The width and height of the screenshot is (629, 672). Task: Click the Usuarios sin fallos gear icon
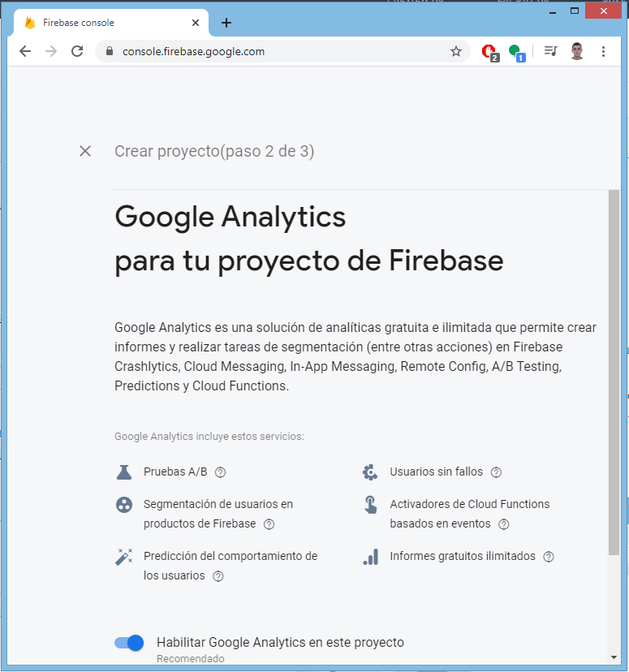[371, 472]
